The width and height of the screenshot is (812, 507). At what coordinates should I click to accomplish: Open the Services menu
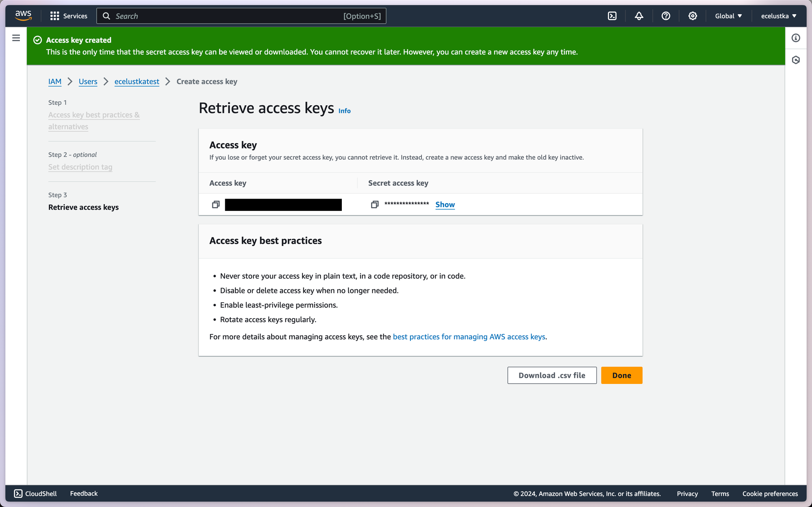point(69,16)
